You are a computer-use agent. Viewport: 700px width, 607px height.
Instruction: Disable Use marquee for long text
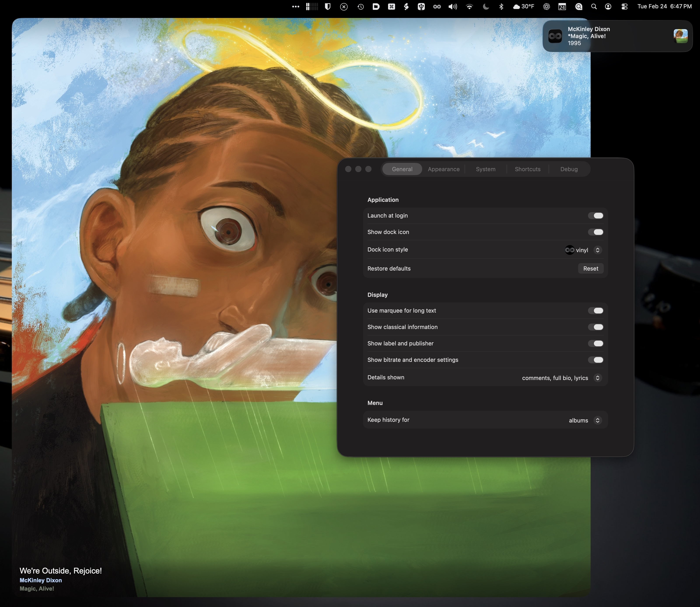[x=596, y=311]
